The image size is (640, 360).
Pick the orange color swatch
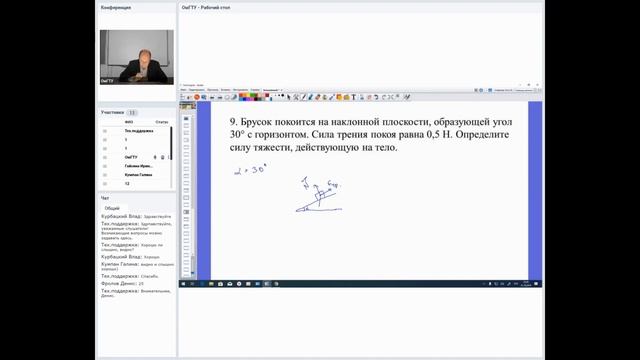click(x=246, y=96)
